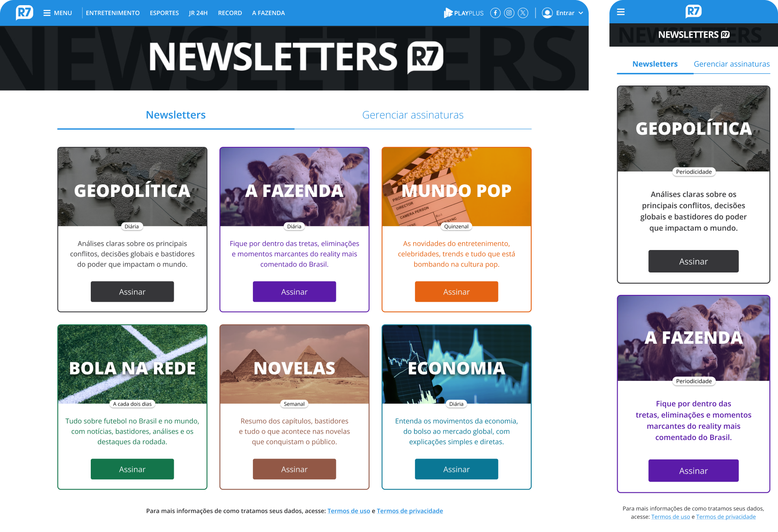Go to the ESPORTES menu item
This screenshot has height=532, width=778.
(164, 13)
